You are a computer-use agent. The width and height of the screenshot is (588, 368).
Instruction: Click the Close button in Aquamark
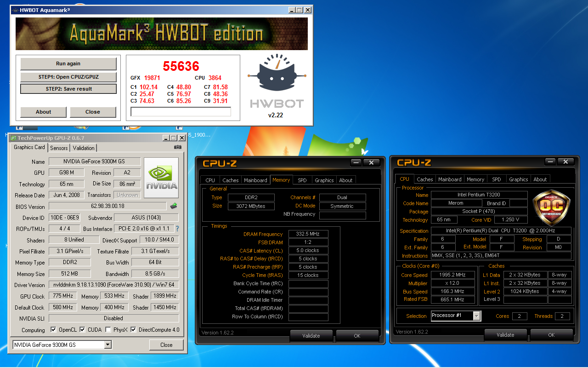coord(93,112)
